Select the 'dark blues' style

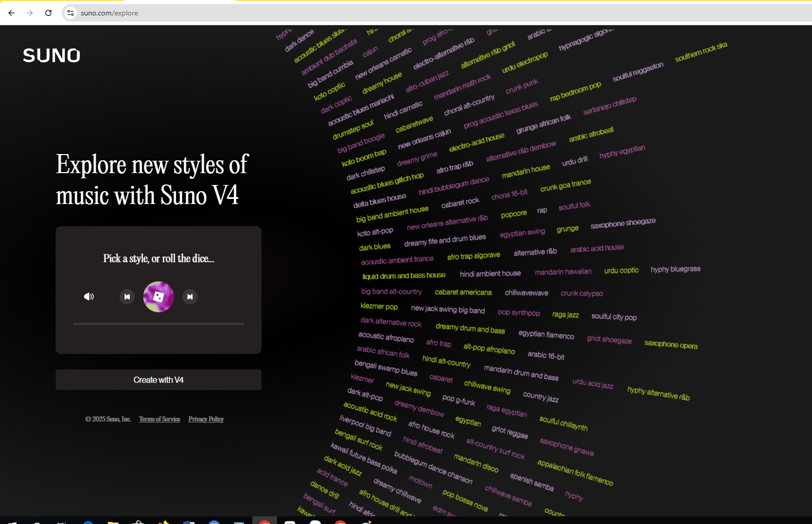(x=375, y=247)
